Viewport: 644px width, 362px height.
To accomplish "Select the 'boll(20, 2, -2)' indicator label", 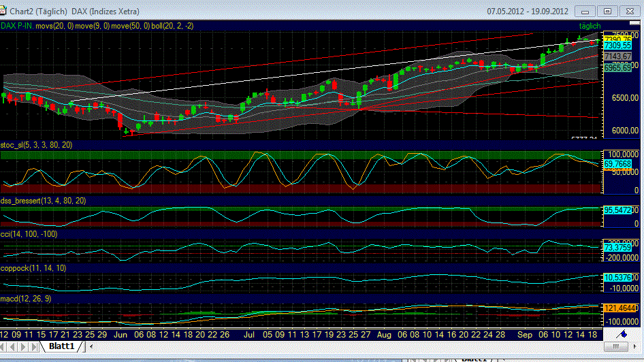I will [x=172, y=26].
